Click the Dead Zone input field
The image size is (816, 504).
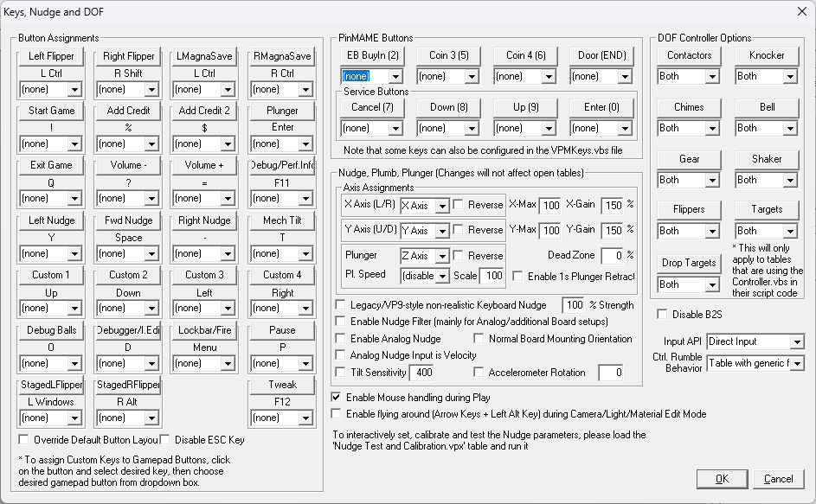[612, 256]
